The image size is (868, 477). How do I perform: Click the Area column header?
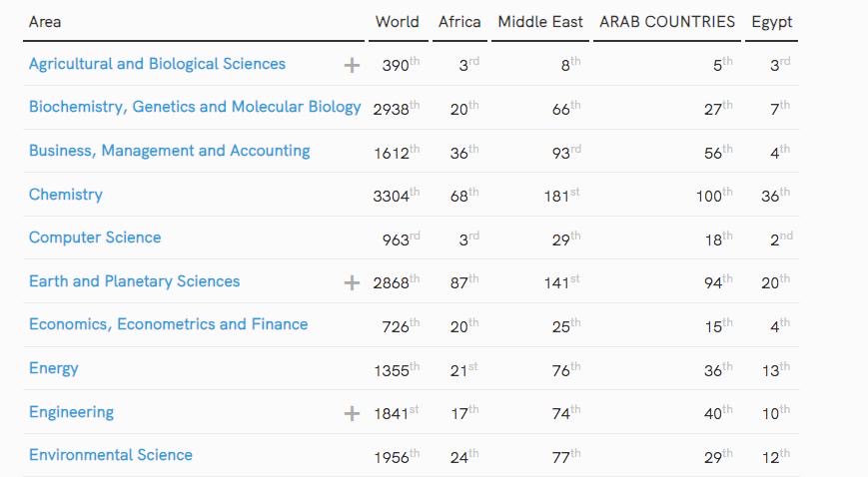point(45,22)
